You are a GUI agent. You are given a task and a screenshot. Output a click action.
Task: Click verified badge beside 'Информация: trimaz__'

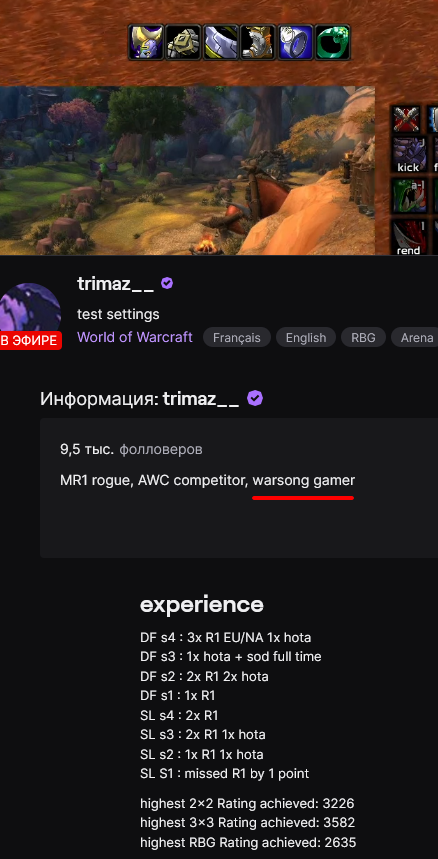point(255,398)
